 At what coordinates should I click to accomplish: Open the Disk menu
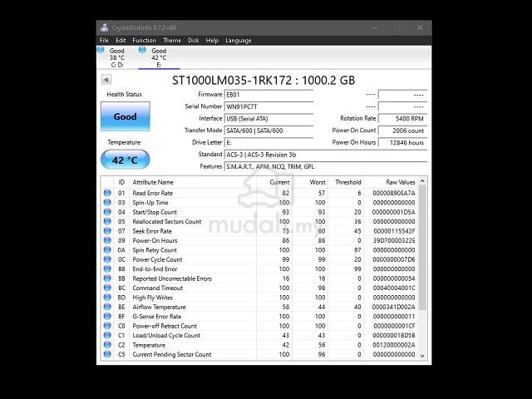pos(194,41)
